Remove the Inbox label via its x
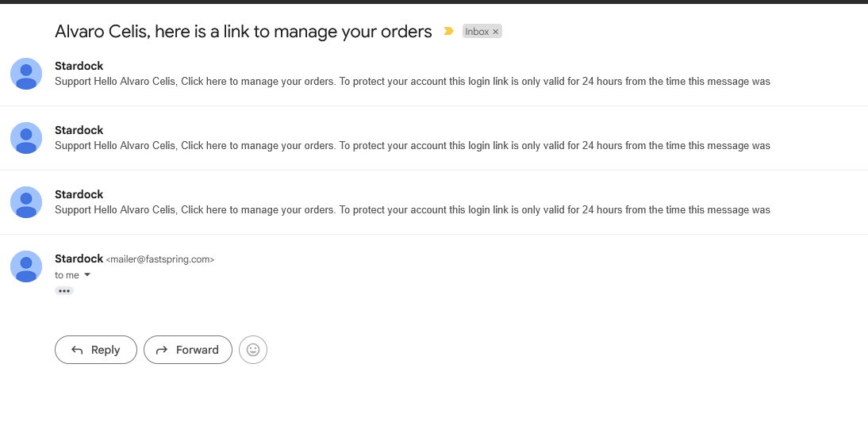Image resolution: width=868 pixels, height=433 pixels. pyautogui.click(x=495, y=32)
